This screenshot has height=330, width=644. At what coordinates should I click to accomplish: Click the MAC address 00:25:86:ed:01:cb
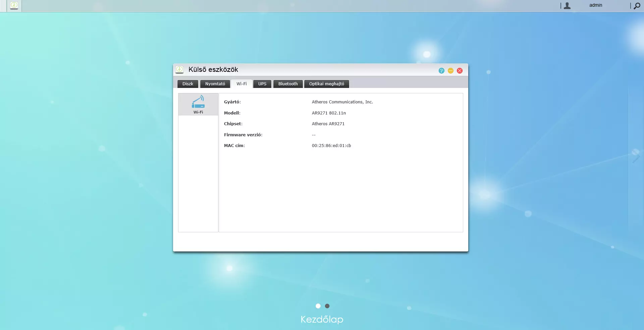tap(331, 146)
